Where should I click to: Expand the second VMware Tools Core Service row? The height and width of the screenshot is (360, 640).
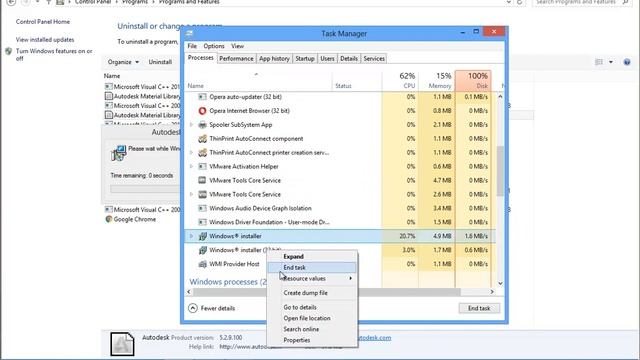191,194
